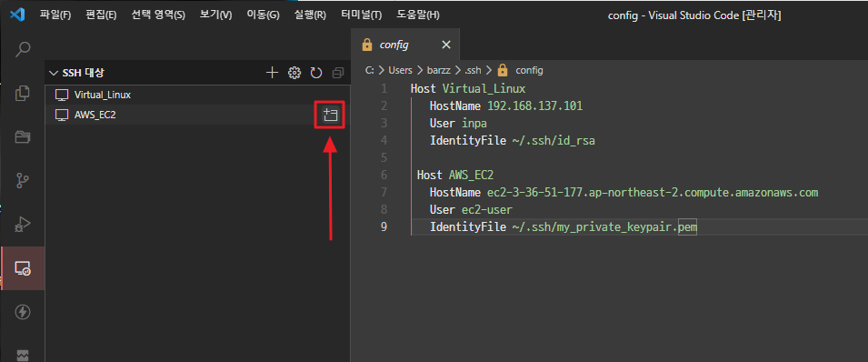868x362 pixels.
Task: Click the C: breadcrumb segment
Action: [370, 70]
